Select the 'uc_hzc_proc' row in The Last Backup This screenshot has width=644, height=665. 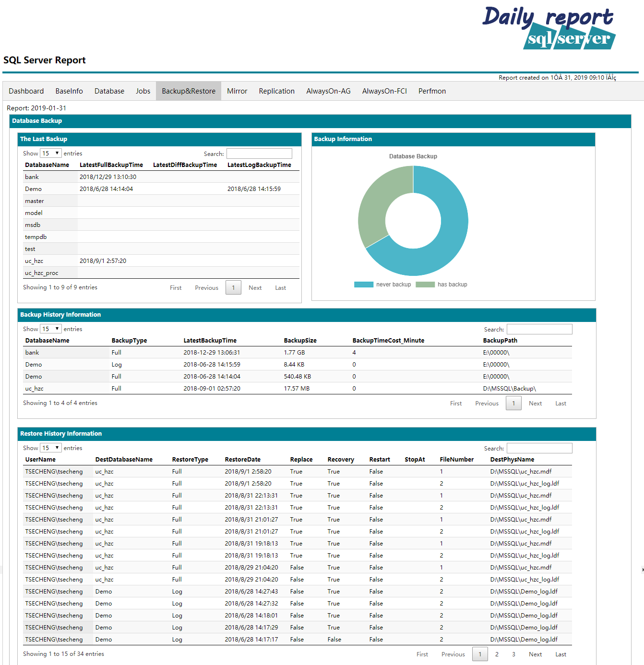point(161,273)
